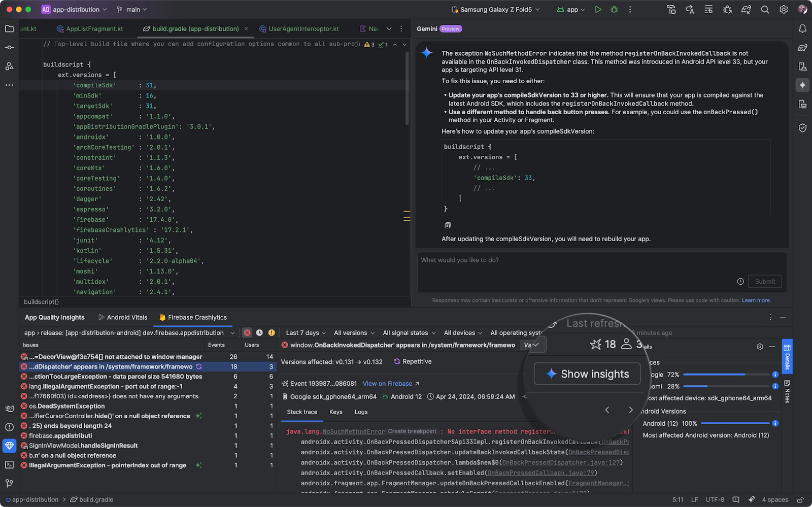Screen dimensions: 812x507
Task: Open the Terminal tool window icon
Action: click(x=9, y=464)
